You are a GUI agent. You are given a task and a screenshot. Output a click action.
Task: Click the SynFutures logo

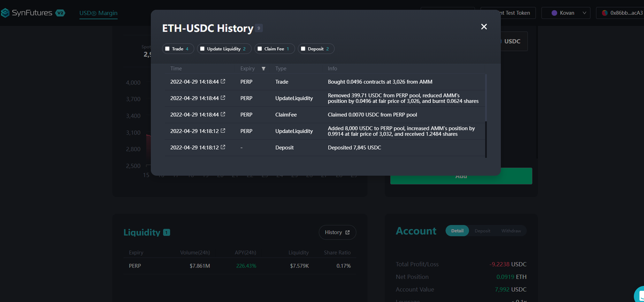(x=27, y=12)
